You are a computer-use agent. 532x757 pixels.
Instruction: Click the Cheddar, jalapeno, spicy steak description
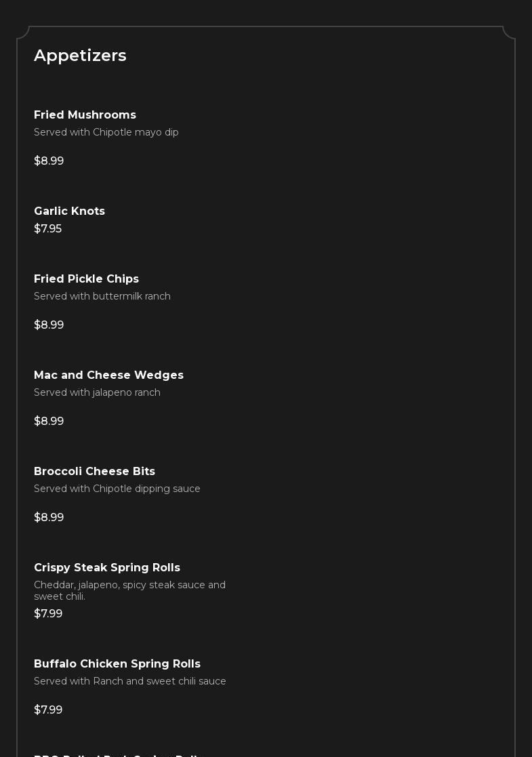tap(129, 590)
